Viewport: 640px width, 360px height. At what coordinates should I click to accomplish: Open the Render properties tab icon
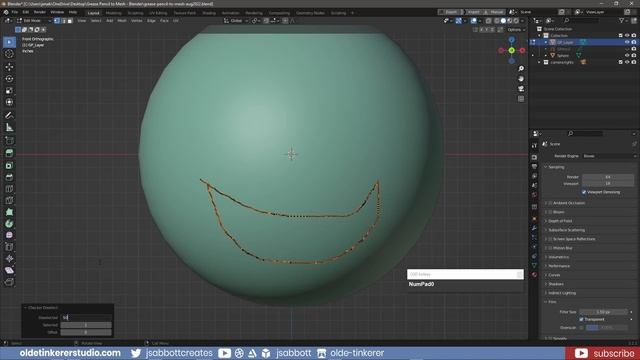point(535,157)
